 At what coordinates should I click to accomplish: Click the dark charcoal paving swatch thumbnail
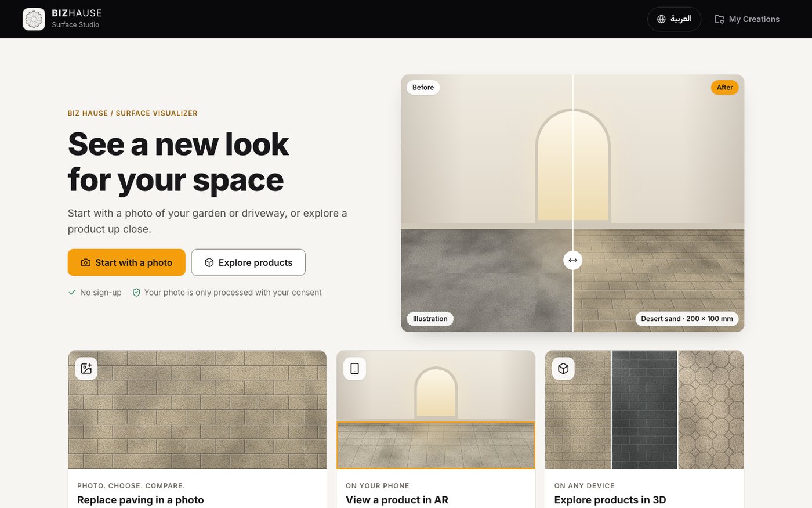point(644,410)
